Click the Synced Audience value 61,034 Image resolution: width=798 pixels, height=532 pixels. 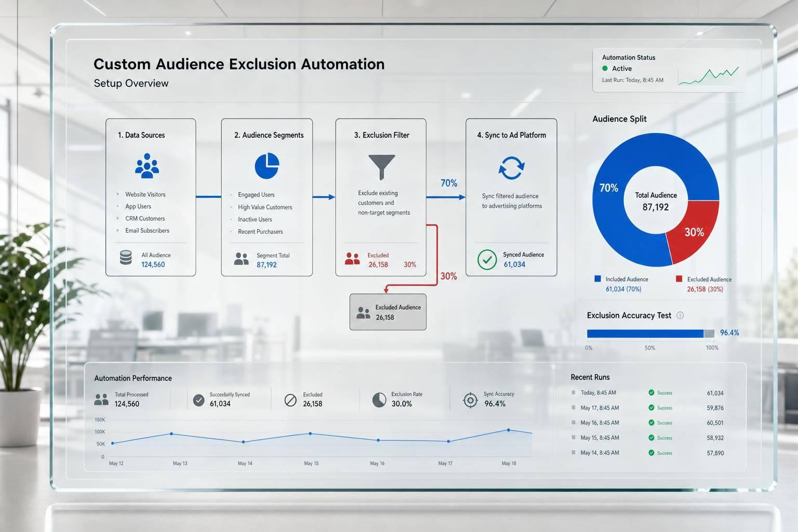point(514,264)
